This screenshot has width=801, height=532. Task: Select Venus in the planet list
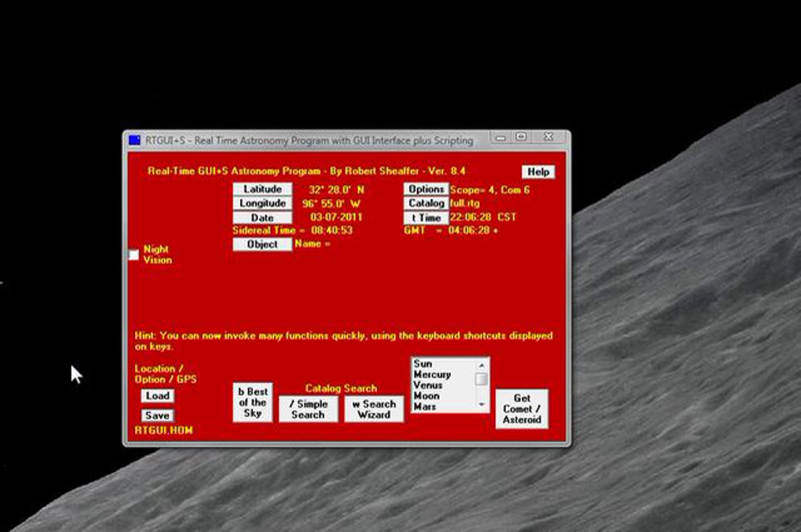[428, 385]
